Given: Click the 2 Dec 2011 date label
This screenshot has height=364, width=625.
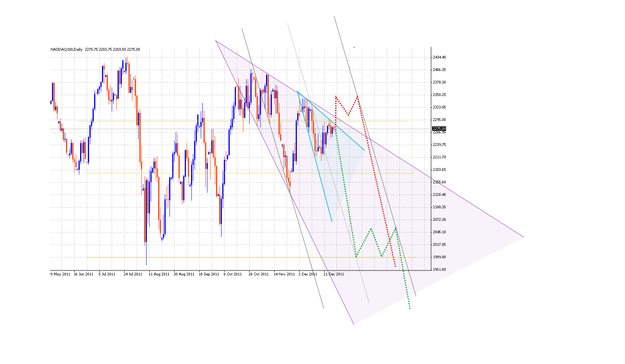Looking at the screenshot, I should click(308, 274).
